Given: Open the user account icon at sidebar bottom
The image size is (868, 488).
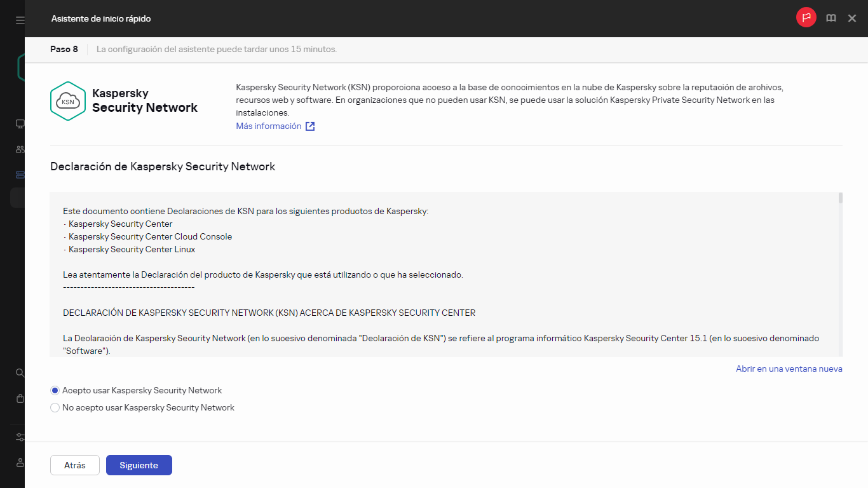Looking at the screenshot, I should click(19, 463).
